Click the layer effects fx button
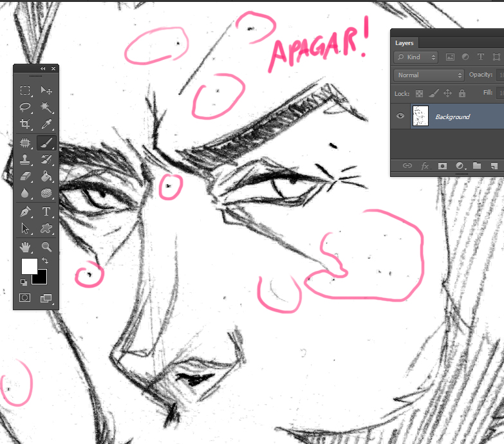 click(x=425, y=165)
